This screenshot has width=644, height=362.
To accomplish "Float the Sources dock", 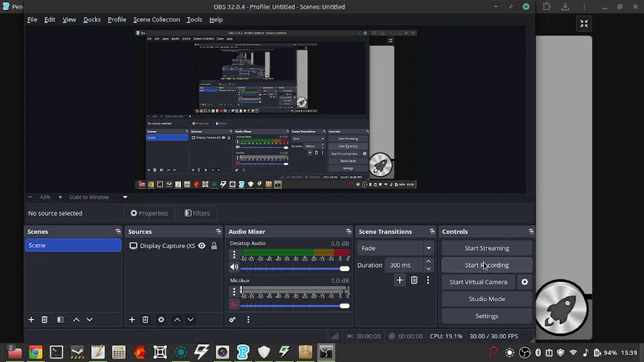I will pos(218,232).
